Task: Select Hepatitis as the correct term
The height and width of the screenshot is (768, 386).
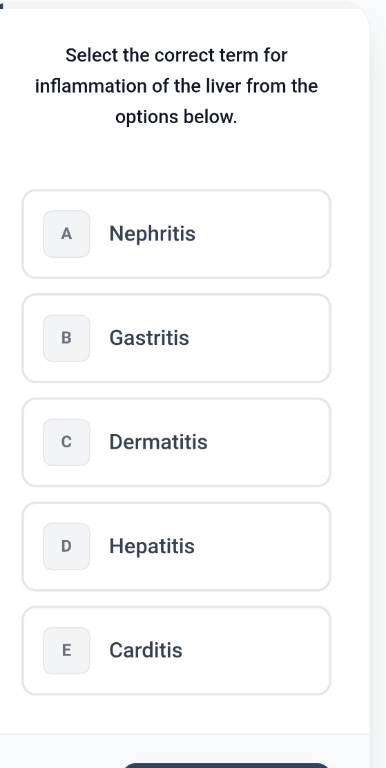Action: coord(176,547)
